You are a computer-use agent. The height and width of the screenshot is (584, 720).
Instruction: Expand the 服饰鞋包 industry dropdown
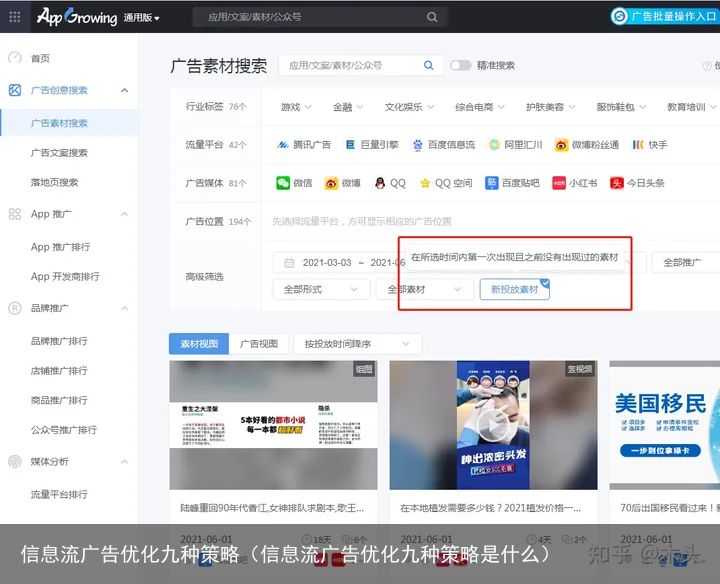pos(621,107)
